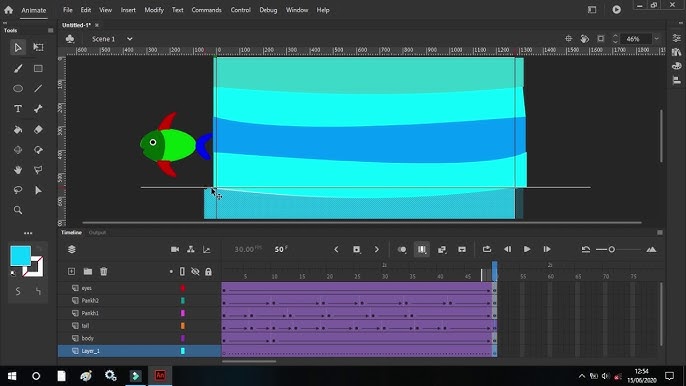Toggle onion skin

click(402, 249)
